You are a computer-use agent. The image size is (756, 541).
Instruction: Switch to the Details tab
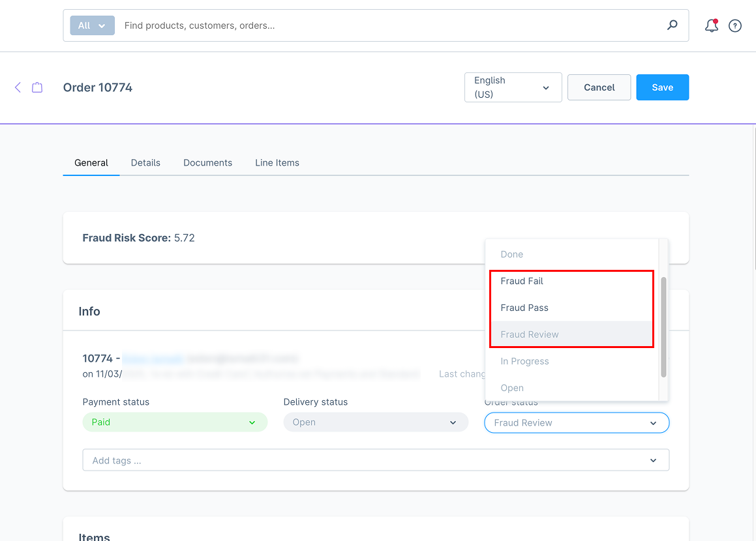point(145,163)
